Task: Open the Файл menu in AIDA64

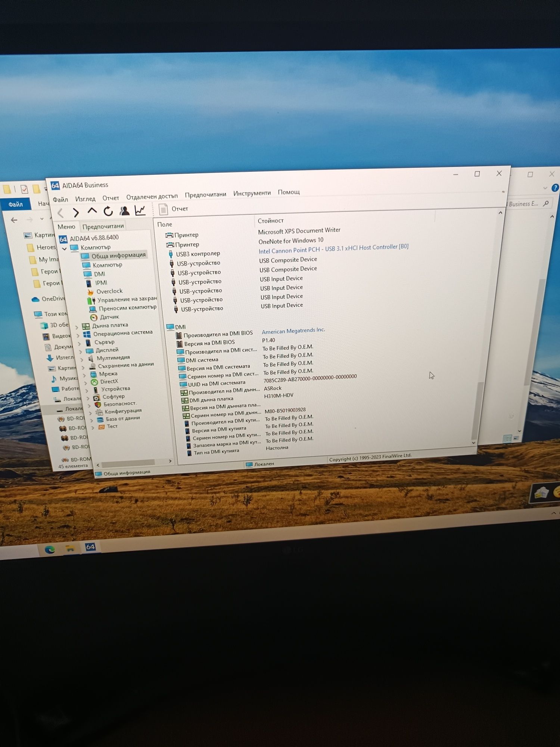Action: tap(60, 199)
